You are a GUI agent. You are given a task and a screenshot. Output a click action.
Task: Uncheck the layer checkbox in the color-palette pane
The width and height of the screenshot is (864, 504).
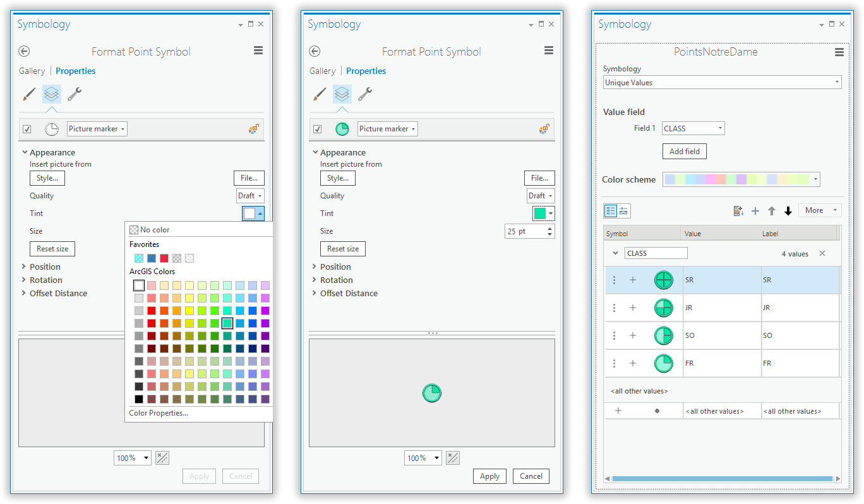pyautogui.click(x=27, y=129)
